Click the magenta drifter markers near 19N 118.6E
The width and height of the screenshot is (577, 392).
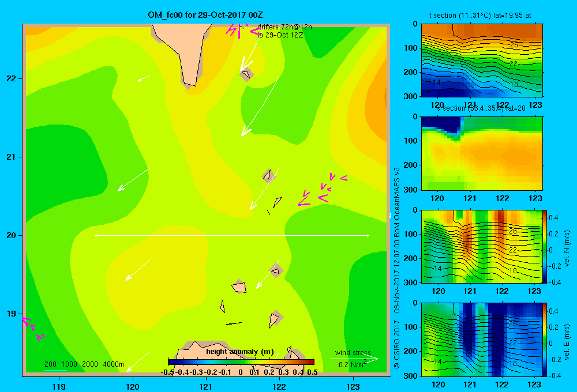[33, 328]
